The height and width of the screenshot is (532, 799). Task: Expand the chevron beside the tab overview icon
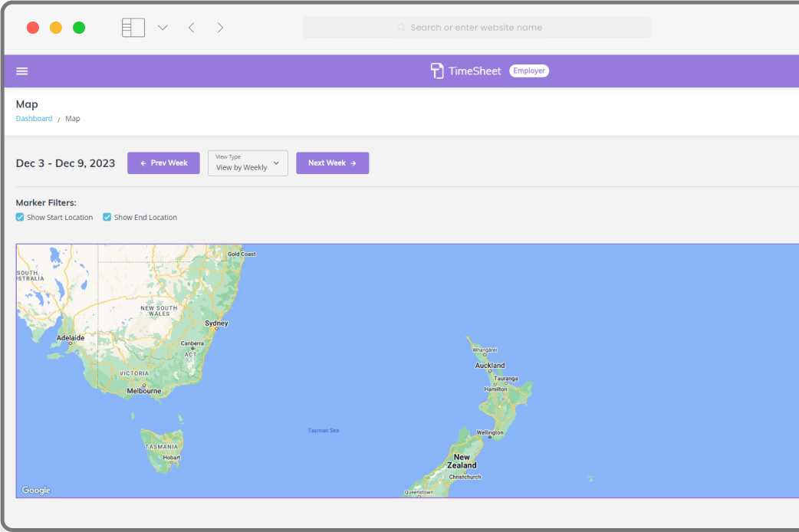point(162,27)
